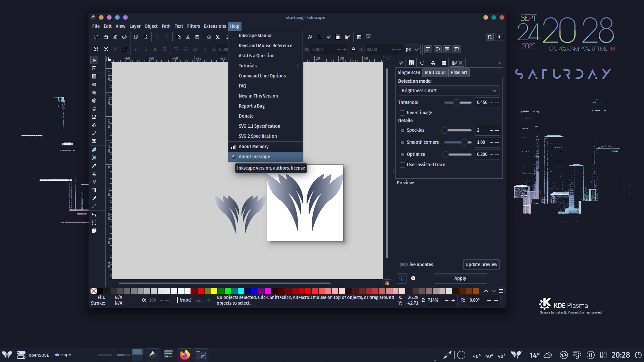Open the px units dropdown

tap(412, 49)
